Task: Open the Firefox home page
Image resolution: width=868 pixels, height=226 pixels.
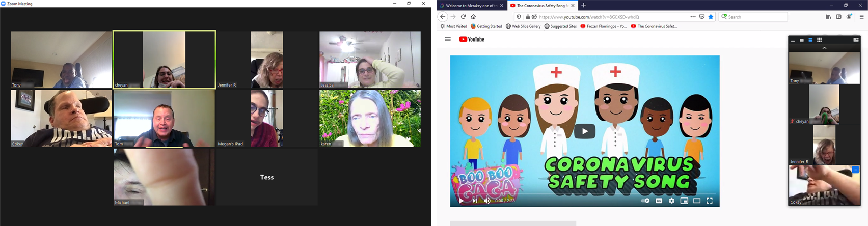Action: 473,17
